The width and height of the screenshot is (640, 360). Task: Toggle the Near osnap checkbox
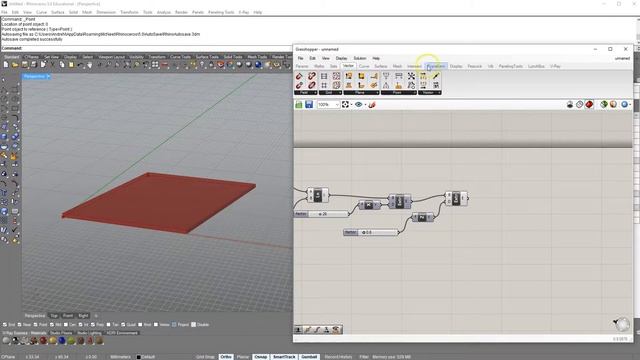coord(20,324)
